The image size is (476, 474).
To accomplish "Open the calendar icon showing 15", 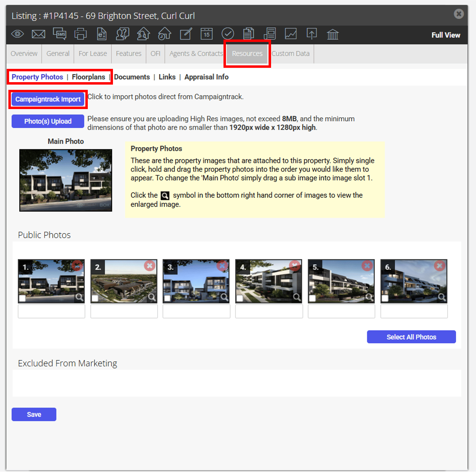I will point(207,34).
